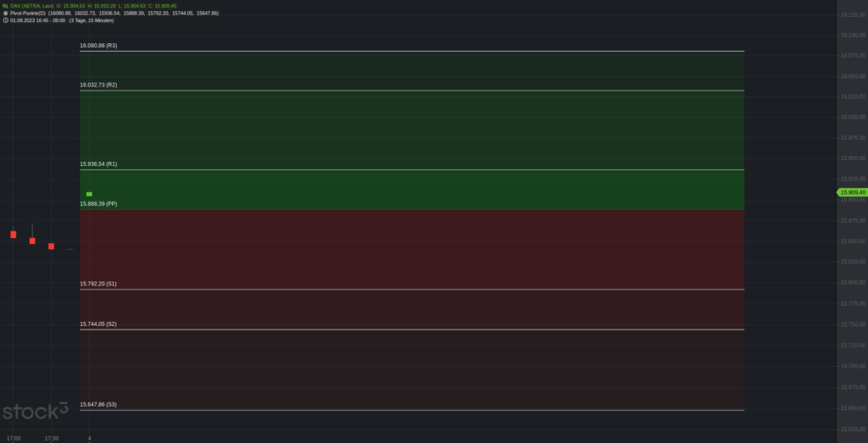The width and height of the screenshot is (868, 443).
Task: Click the 15.647,86 (S3) support label
Action: coord(98,405)
